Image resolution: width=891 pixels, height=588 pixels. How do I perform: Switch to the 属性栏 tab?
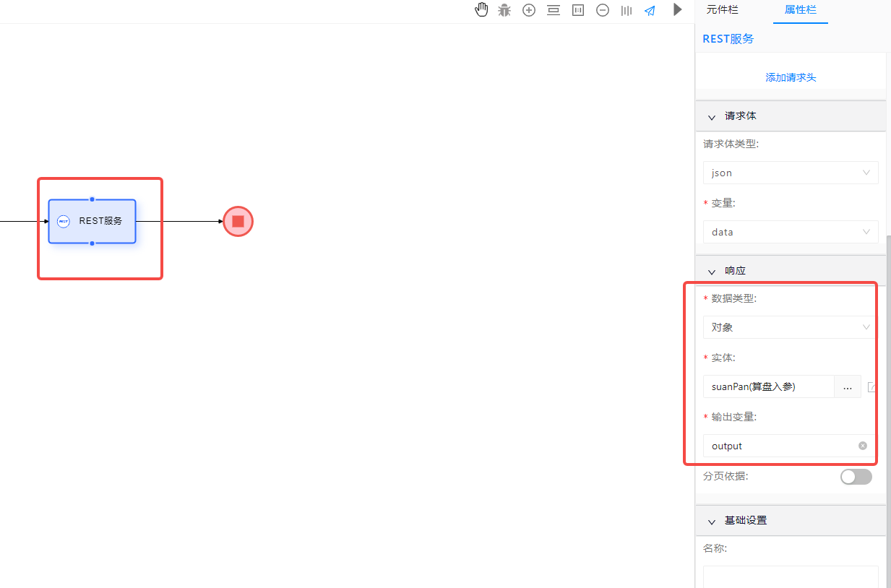pyautogui.click(x=800, y=10)
